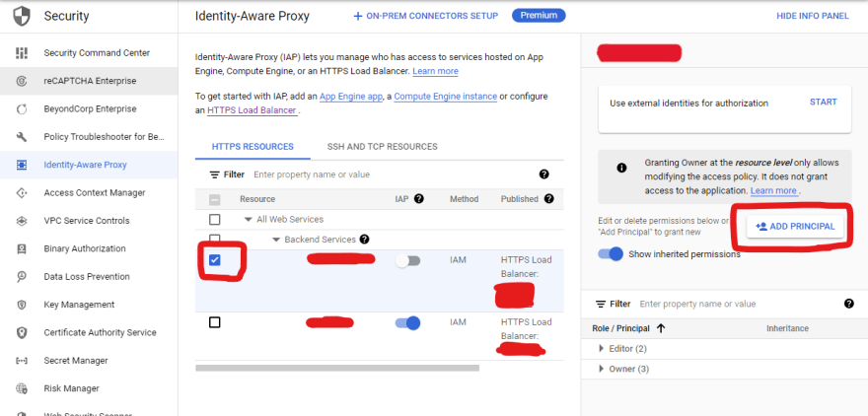Screen dimensions: 868x416
Task: Click the VPC Service Controls icon
Action: point(22,221)
